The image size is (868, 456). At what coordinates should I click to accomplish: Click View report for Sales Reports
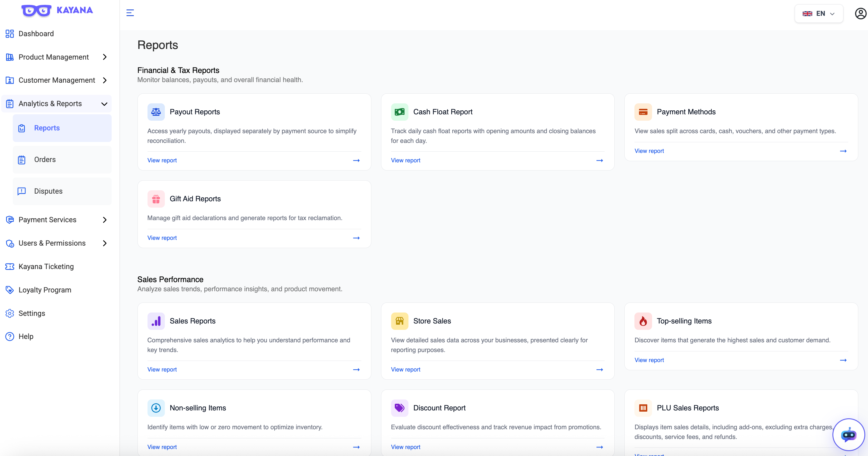pyautogui.click(x=162, y=369)
